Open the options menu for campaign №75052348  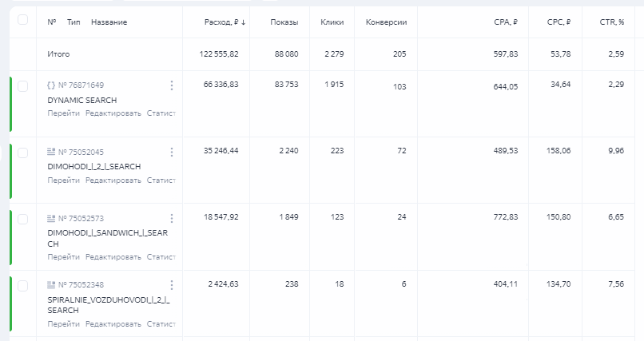point(172,285)
